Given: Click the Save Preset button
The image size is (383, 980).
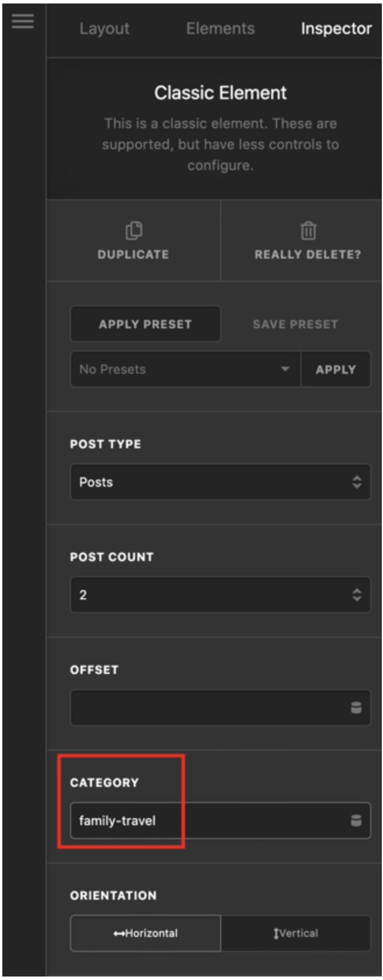Looking at the screenshot, I should (296, 324).
